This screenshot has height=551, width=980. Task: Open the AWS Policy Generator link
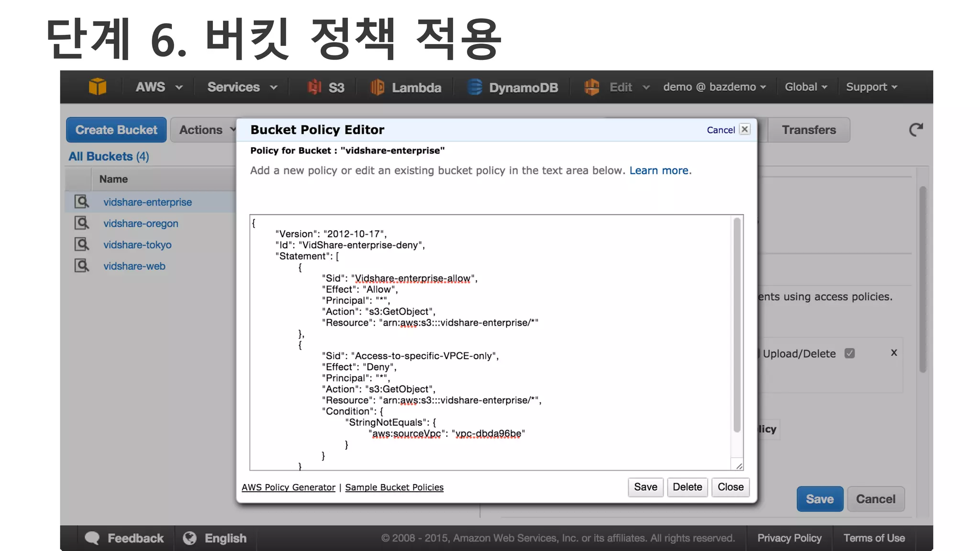coord(288,487)
